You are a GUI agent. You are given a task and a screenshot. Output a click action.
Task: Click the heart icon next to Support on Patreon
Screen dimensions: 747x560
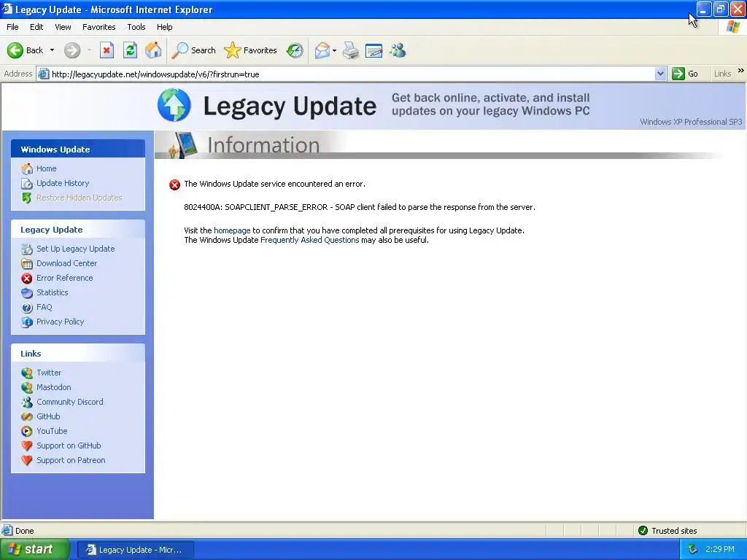click(x=27, y=461)
